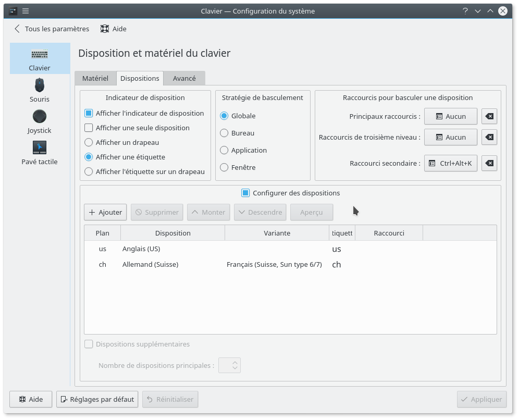Viewport: 519px width, 420px height.
Task: Open the Joystick settings module
Action: tap(40, 121)
